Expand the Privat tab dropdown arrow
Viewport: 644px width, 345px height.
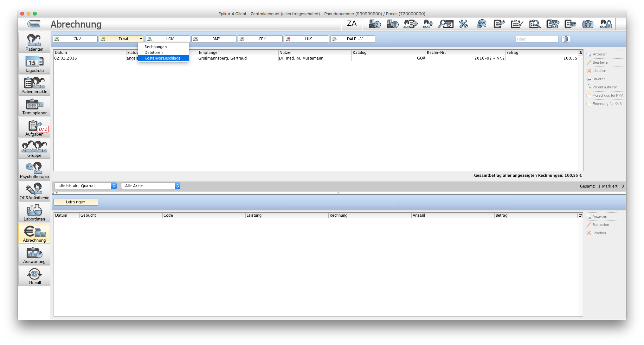tap(141, 39)
